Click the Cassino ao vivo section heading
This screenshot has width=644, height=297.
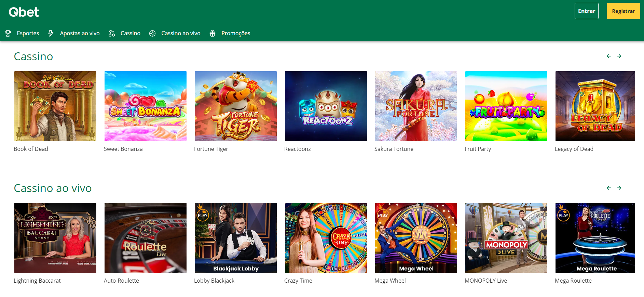pos(53,188)
